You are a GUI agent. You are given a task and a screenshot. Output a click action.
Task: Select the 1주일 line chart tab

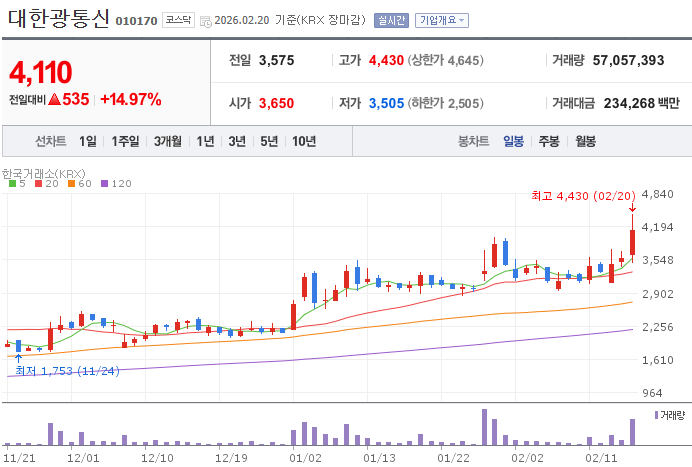(x=125, y=141)
